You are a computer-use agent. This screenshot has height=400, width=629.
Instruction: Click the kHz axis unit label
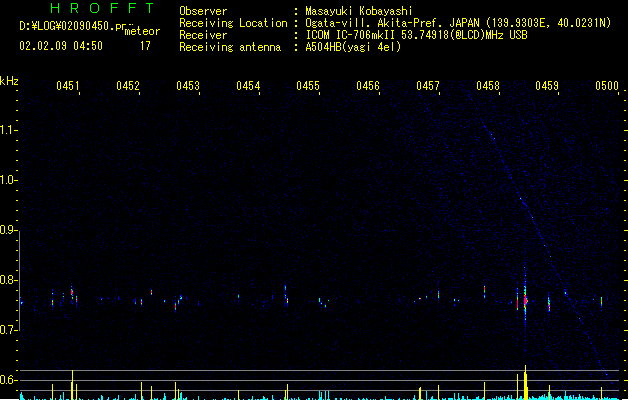pos(9,81)
